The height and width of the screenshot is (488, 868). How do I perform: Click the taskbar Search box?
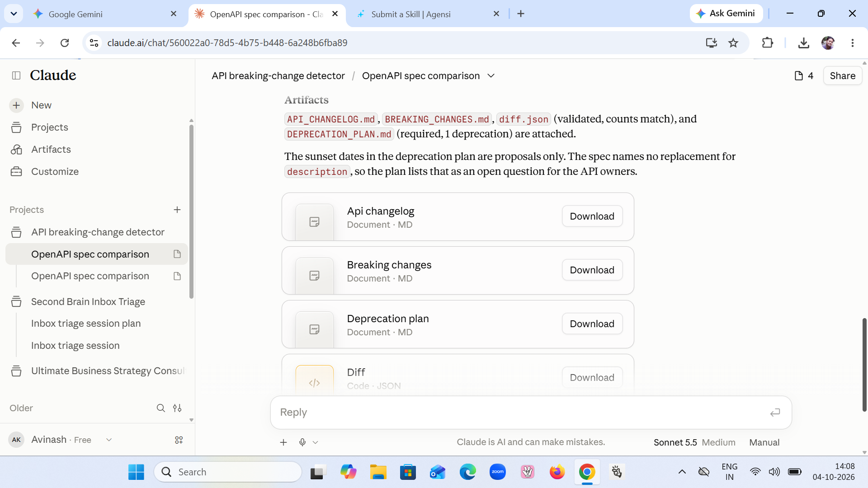228,472
